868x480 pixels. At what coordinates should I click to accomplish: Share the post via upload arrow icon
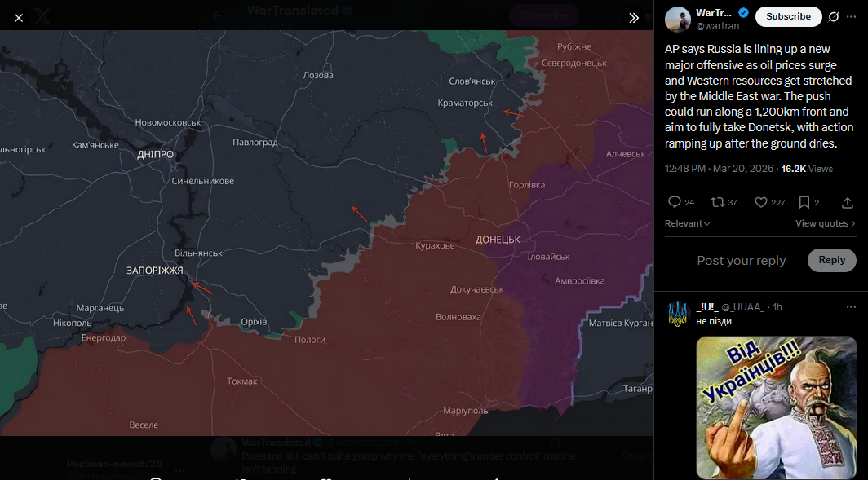coord(847,202)
